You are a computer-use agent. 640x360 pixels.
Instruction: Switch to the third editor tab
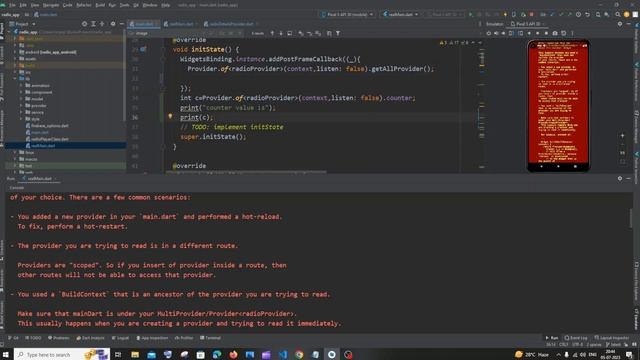click(x=231, y=24)
